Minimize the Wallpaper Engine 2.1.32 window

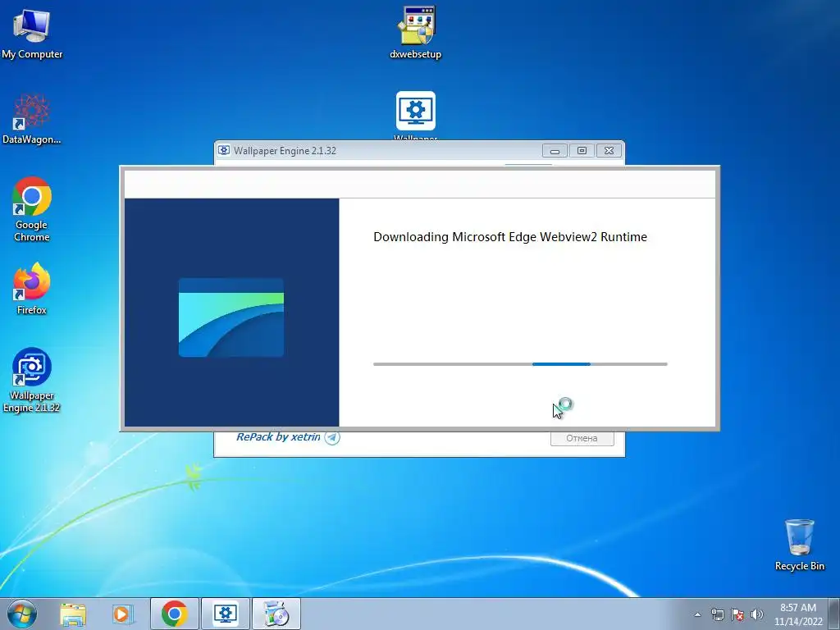[x=555, y=151]
